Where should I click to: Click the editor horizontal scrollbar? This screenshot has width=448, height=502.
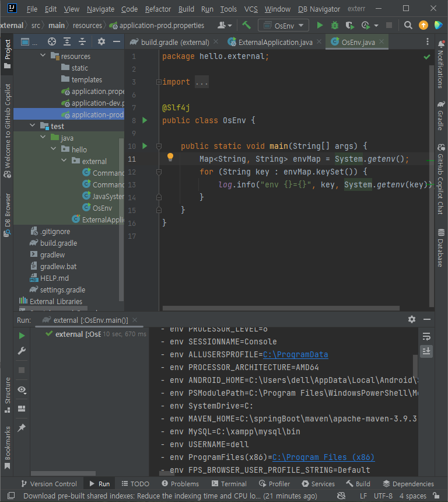pos(281,308)
